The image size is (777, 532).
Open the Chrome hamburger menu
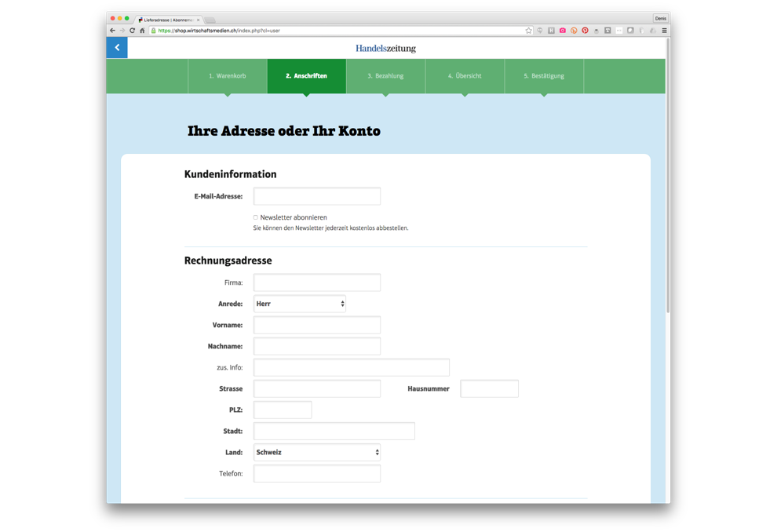click(x=665, y=31)
